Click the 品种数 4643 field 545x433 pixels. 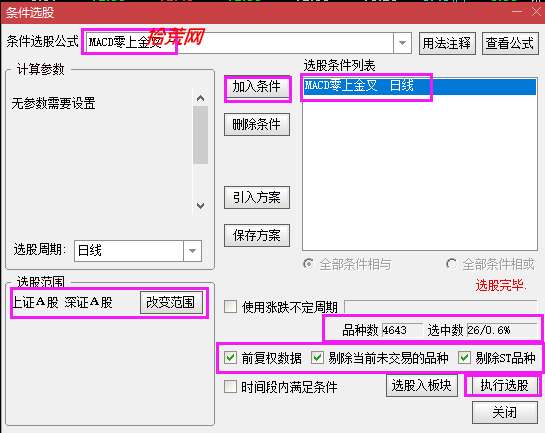(x=402, y=330)
